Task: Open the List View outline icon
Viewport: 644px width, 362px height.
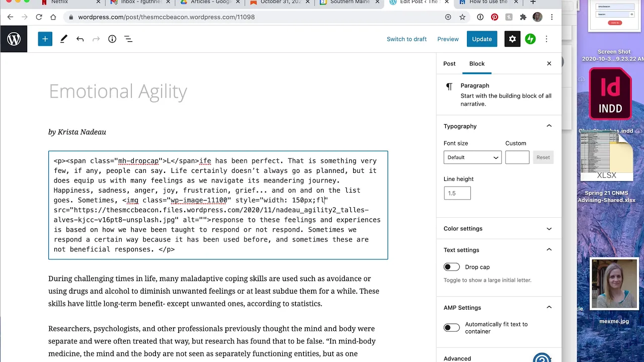Action: coord(128,39)
